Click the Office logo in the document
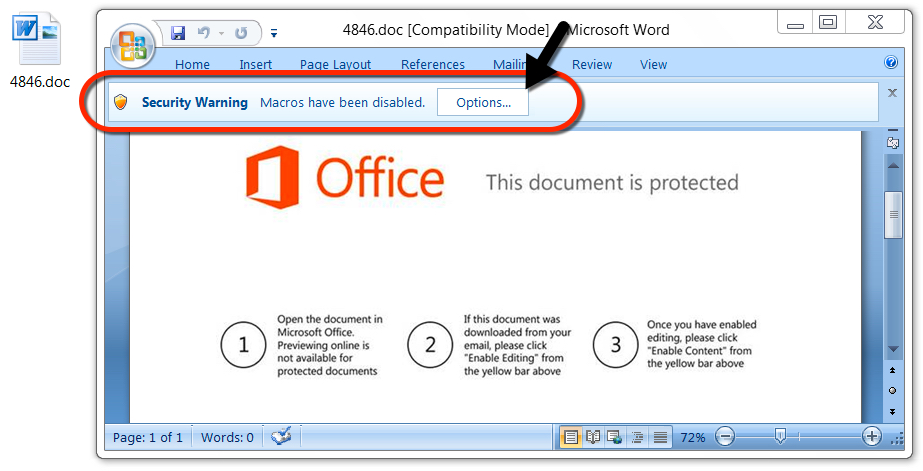 345,177
